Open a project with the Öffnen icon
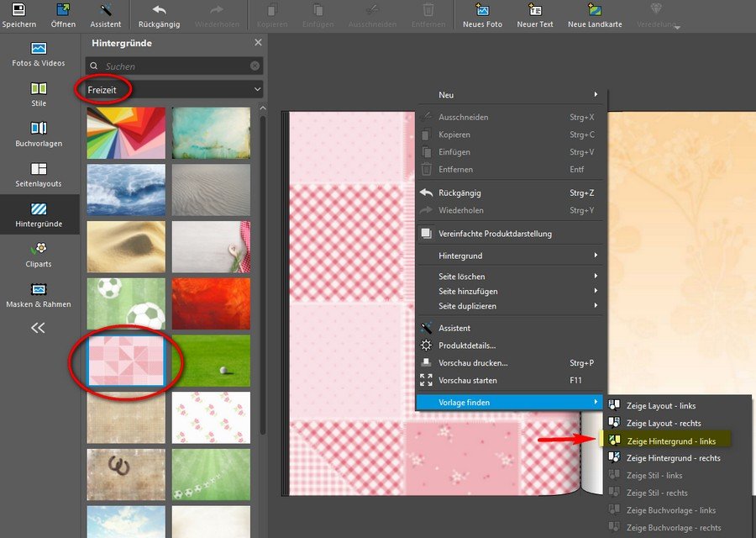 coord(63,11)
